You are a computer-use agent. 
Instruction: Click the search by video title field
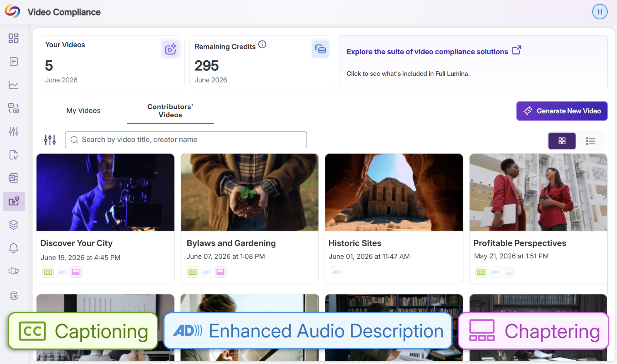click(186, 140)
